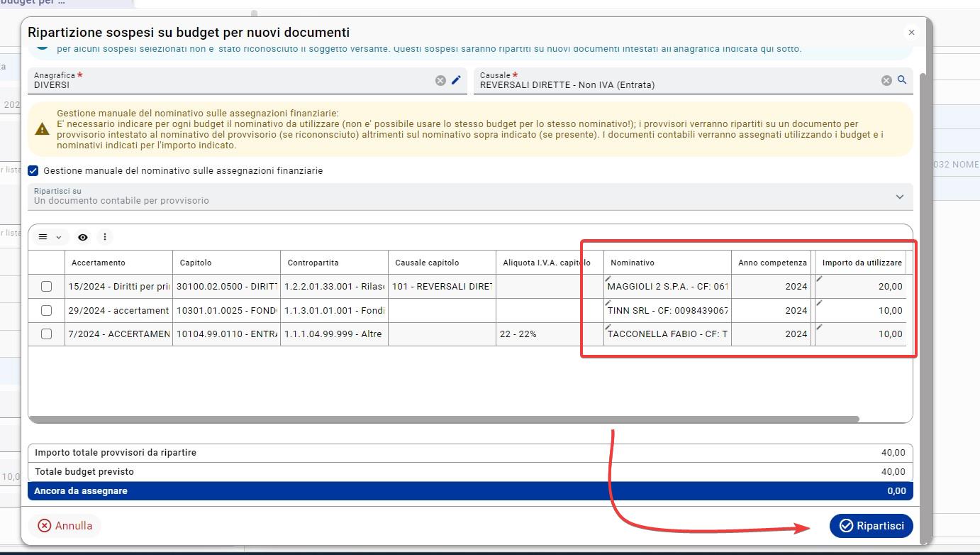Clear the Causale field

886,81
